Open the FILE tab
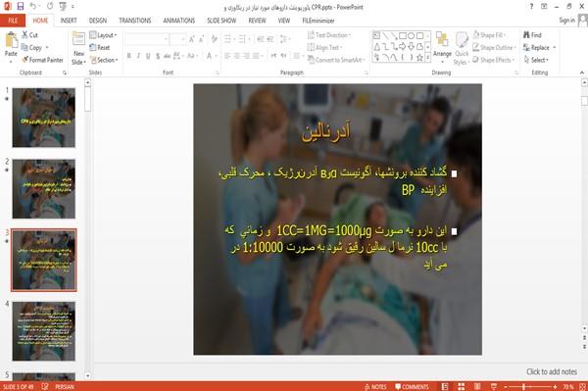Image resolution: width=588 pixels, height=391 pixels. [13, 21]
